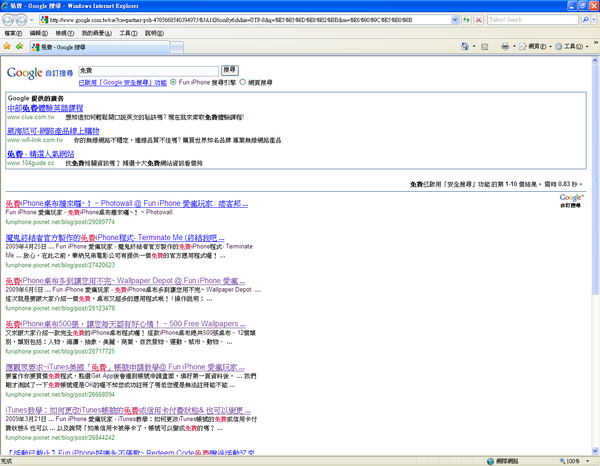Open the 我的最愛(A) menu
Image resolution: width=600 pixels, height=466 pixels.
click(x=97, y=33)
